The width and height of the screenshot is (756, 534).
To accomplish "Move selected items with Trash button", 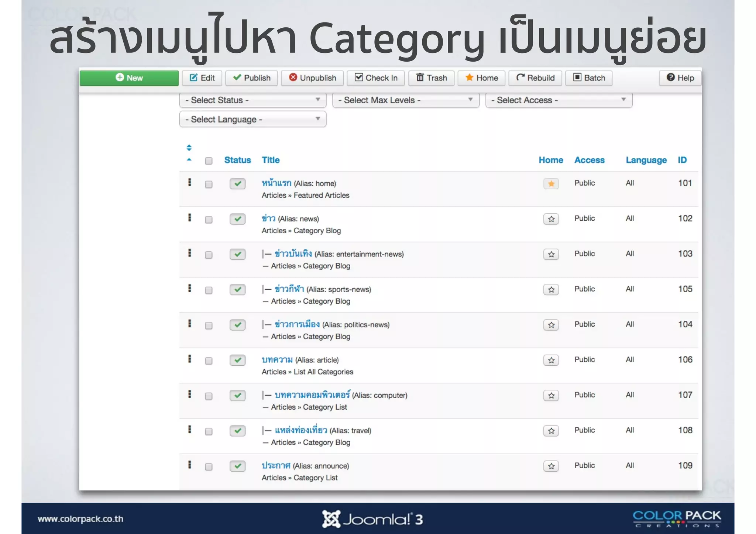I will point(431,78).
